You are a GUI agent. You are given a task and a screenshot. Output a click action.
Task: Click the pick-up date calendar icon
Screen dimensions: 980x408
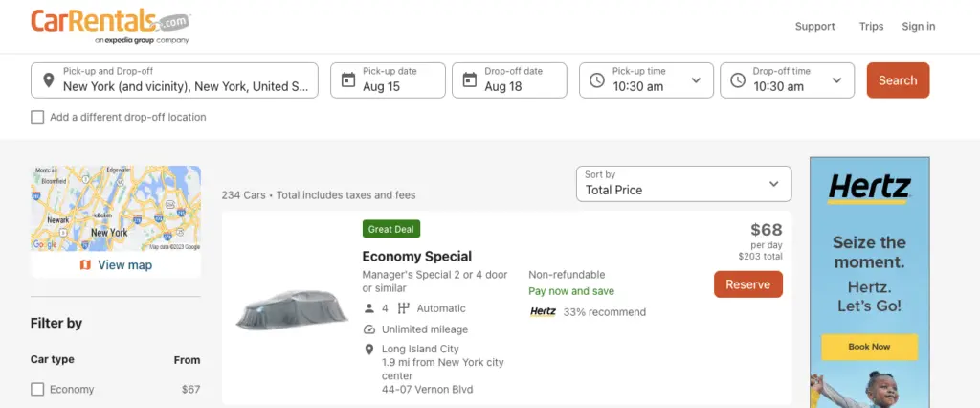(x=348, y=80)
